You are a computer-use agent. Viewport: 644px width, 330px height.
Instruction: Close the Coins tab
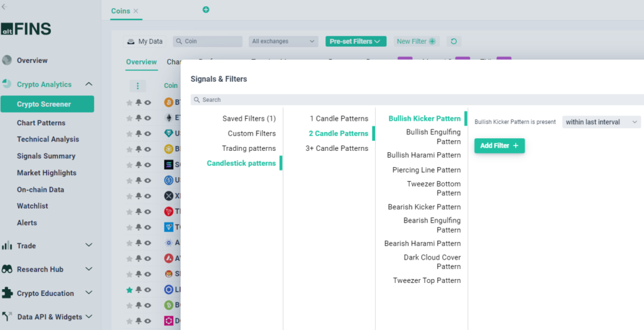pos(136,11)
